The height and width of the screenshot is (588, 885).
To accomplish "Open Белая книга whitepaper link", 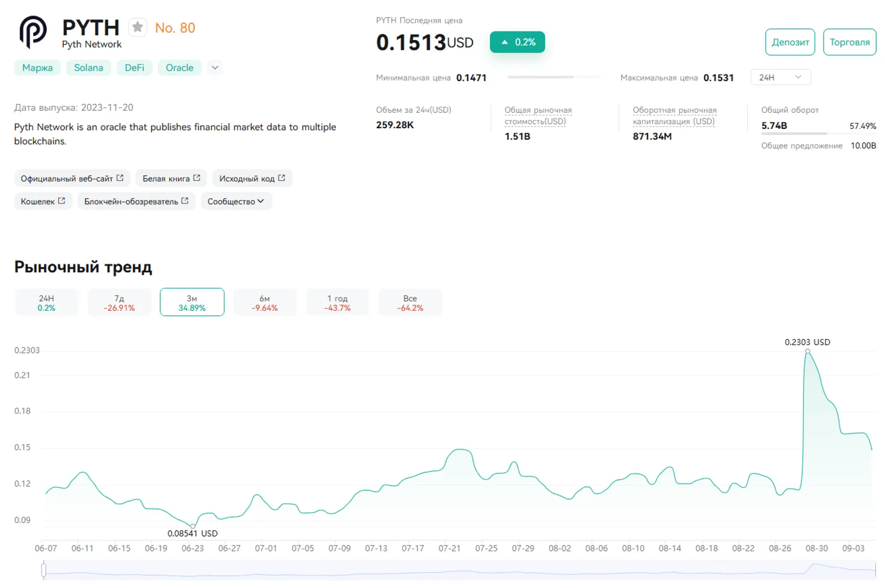I will point(171,178).
